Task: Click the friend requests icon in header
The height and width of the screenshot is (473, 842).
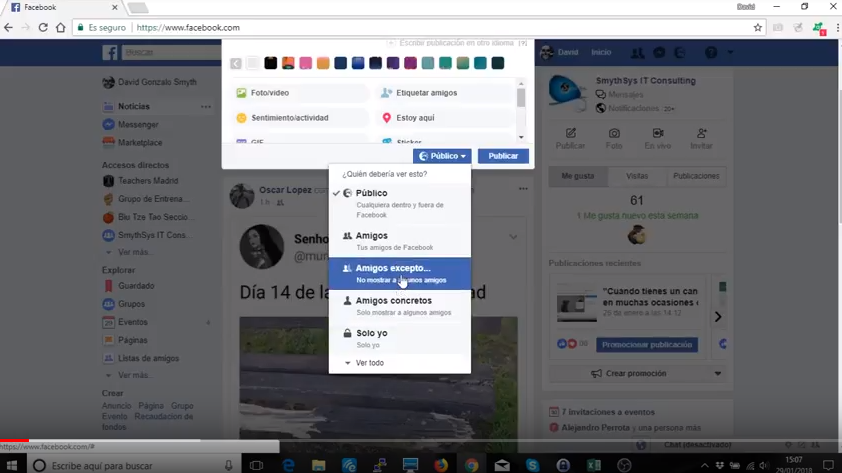Action: [637, 53]
